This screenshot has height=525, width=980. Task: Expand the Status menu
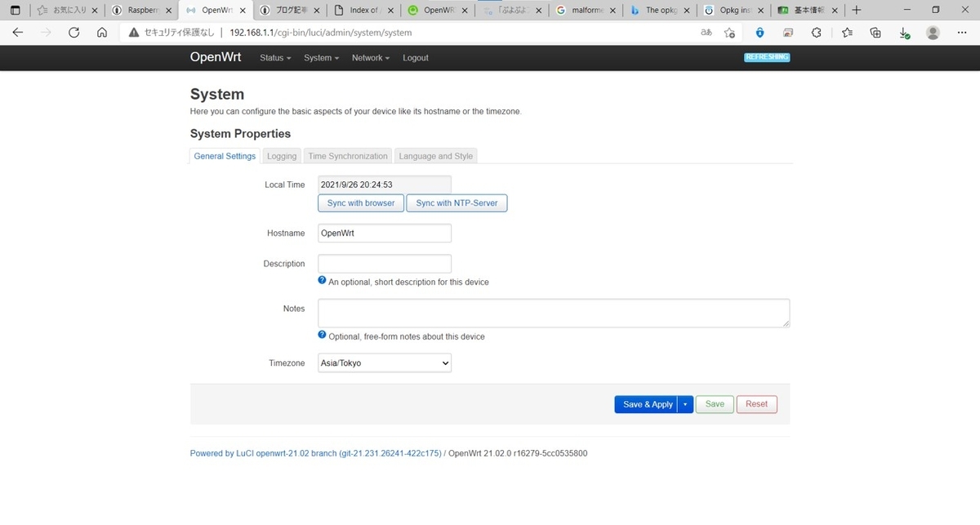(x=275, y=58)
